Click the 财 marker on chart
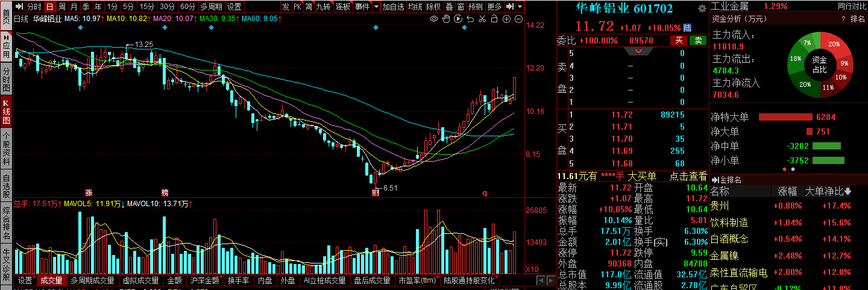This screenshot has width=868, height=290. coord(375,192)
